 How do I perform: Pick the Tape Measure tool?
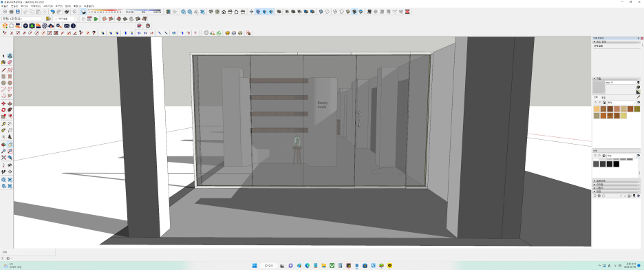3,124
